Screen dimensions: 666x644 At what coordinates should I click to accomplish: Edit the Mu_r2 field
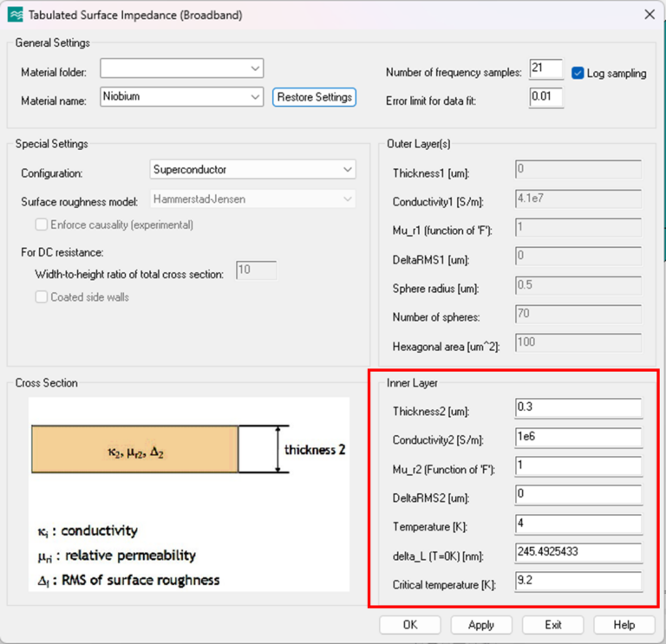pos(578,466)
